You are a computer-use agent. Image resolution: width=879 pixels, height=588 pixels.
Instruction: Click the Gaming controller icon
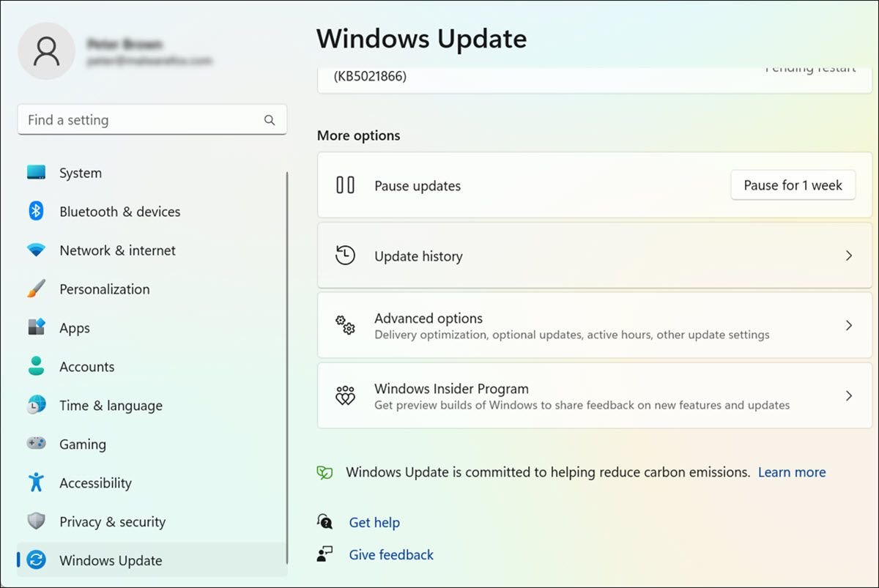pyautogui.click(x=36, y=444)
